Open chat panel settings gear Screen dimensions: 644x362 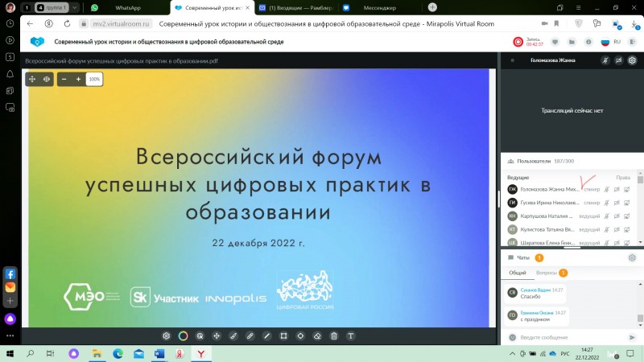tap(632, 257)
